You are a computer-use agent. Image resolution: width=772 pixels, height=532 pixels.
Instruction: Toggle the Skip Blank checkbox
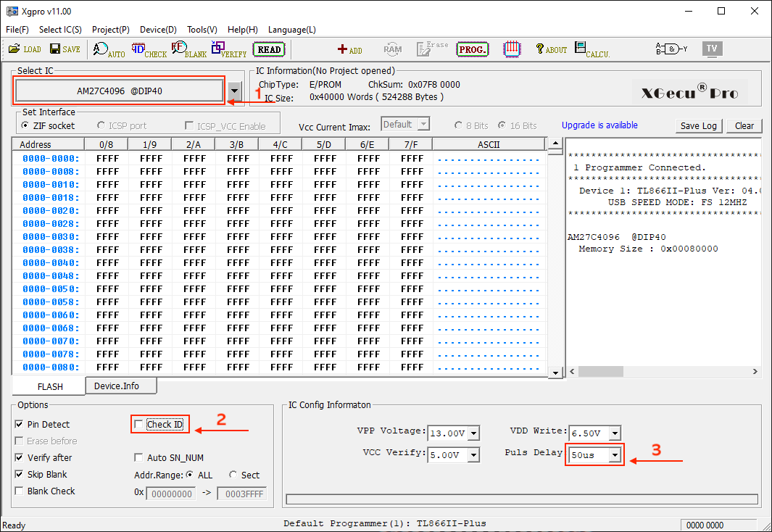(19, 475)
